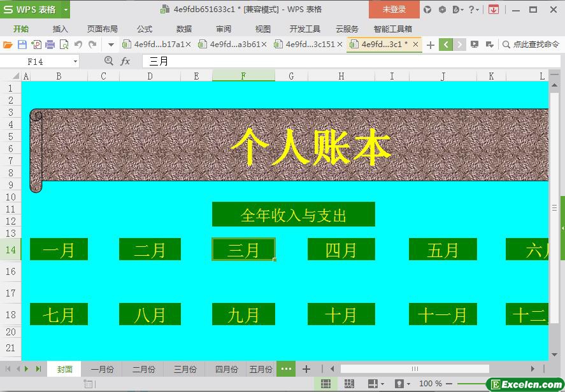Click the Undo arrow icon
This screenshot has height=392, width=565.
[78, 45]
